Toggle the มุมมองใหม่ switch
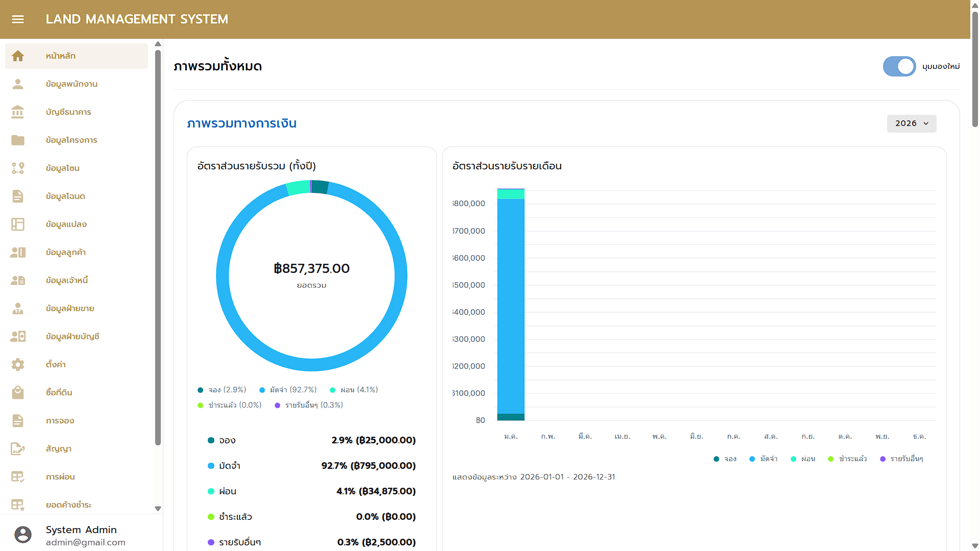This screenshot has height=551, width=980. click(x=899, y=66)
